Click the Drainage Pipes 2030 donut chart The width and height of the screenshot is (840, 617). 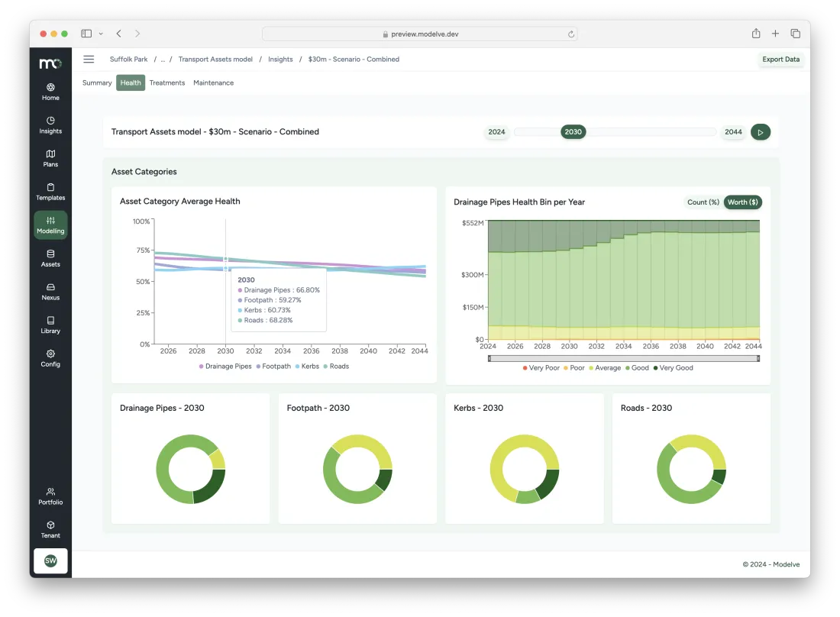click(191, 469)
